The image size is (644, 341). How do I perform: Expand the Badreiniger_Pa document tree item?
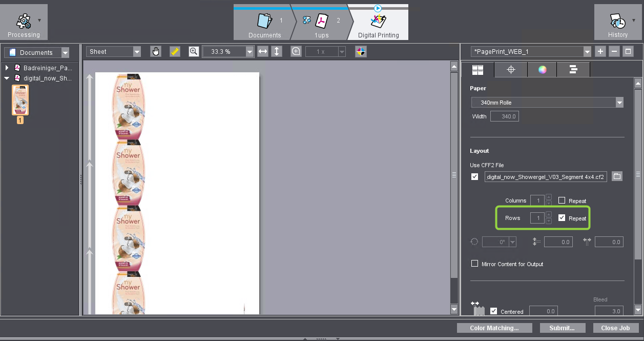(6, 68)
